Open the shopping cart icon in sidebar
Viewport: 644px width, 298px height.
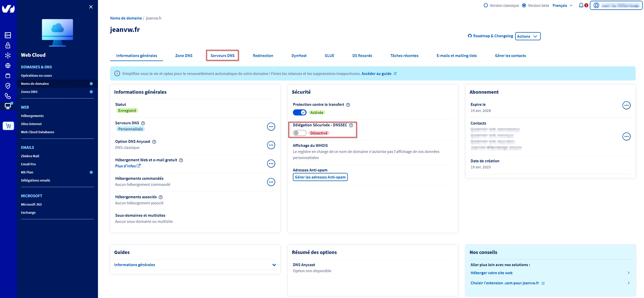8,126
